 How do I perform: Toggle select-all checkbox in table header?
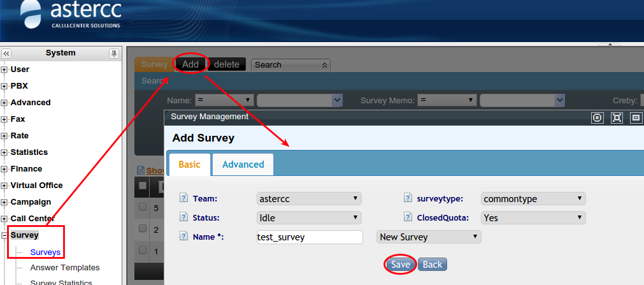click(x=143, y=186)
